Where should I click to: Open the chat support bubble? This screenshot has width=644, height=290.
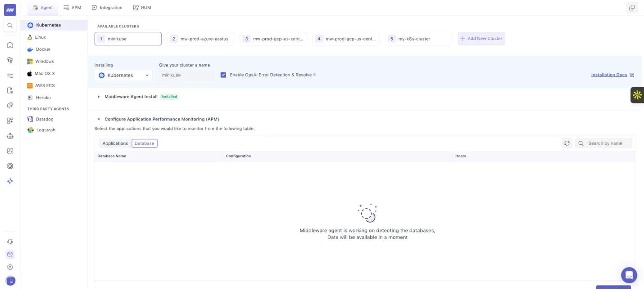pyautogui.click(x=629, y=275)
